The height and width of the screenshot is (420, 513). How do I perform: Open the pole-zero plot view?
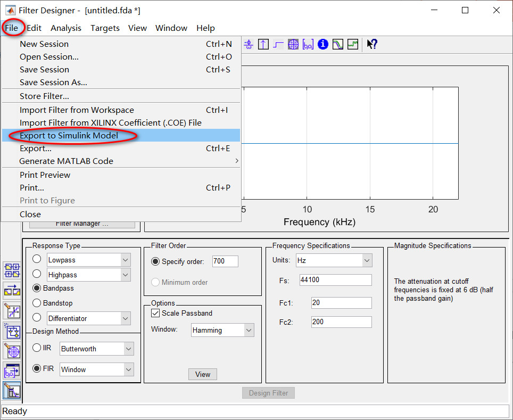293,44
